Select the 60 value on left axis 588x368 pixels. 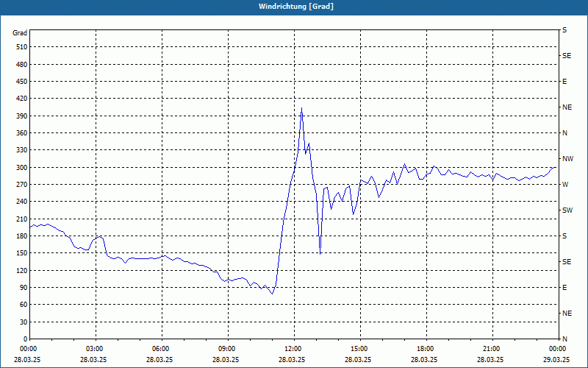[24, 305]
